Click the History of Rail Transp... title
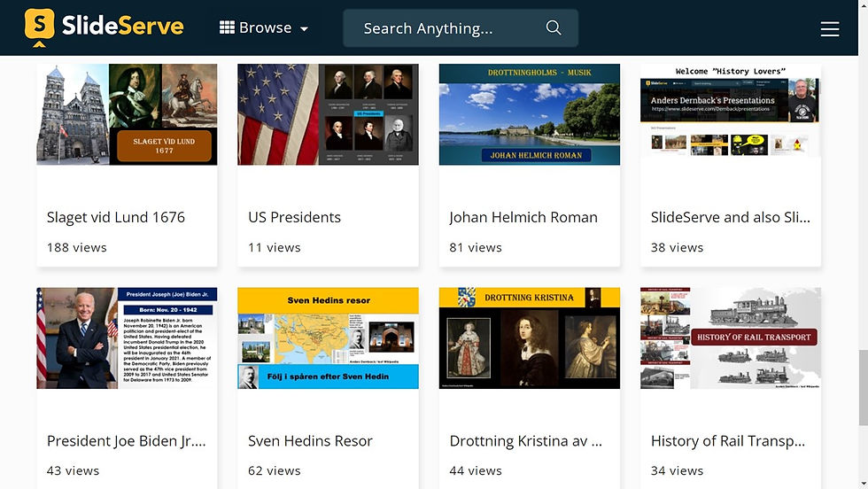 (728, 441)
